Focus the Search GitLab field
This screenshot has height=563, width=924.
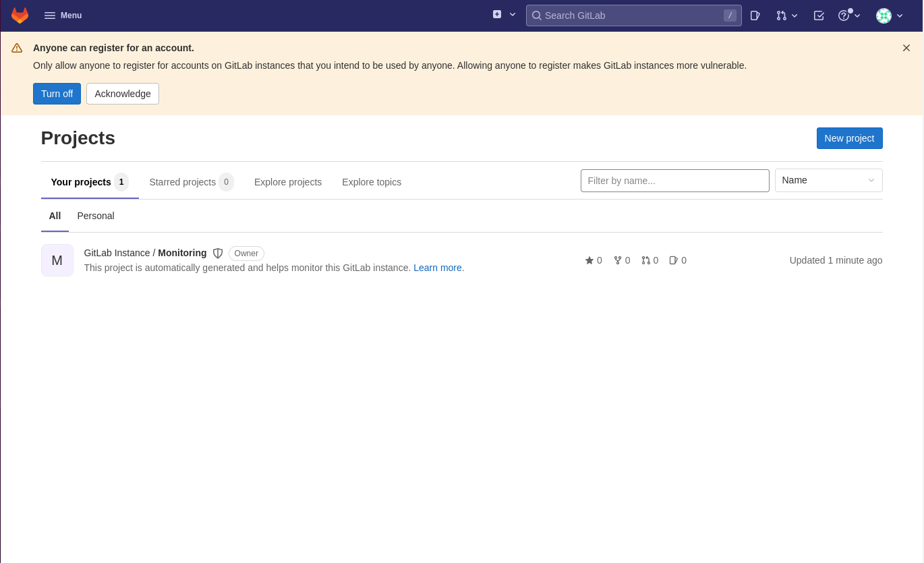click(634, 16)
